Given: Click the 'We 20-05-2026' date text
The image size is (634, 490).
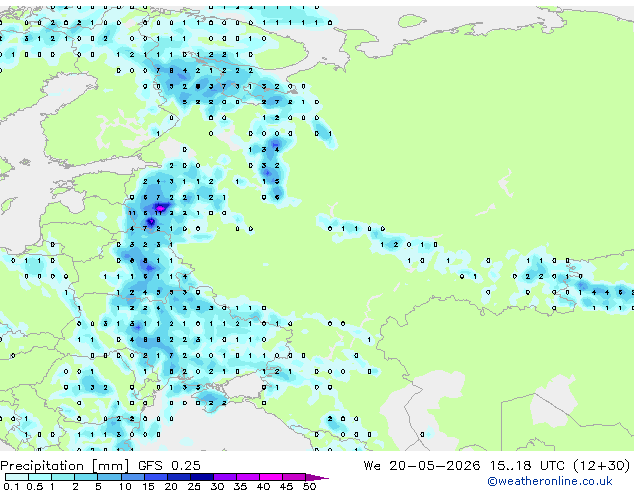Looking at the screenshot, I should tap(422, 466).
